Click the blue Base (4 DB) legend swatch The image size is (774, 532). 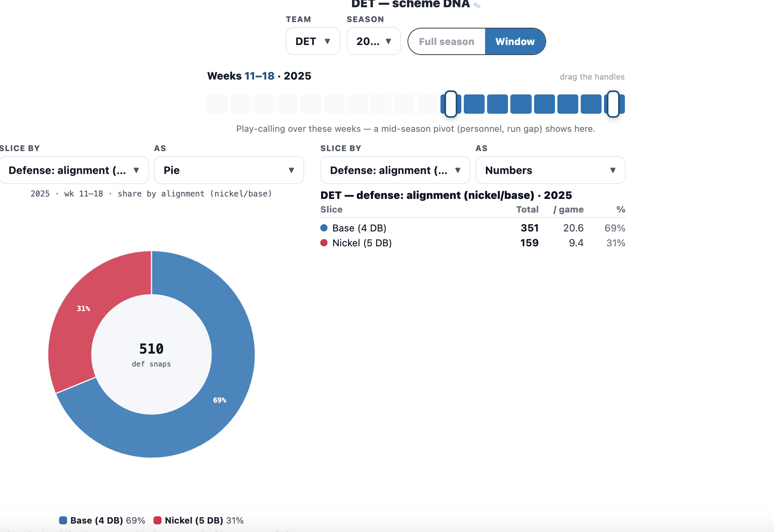(x=63, y=520)
